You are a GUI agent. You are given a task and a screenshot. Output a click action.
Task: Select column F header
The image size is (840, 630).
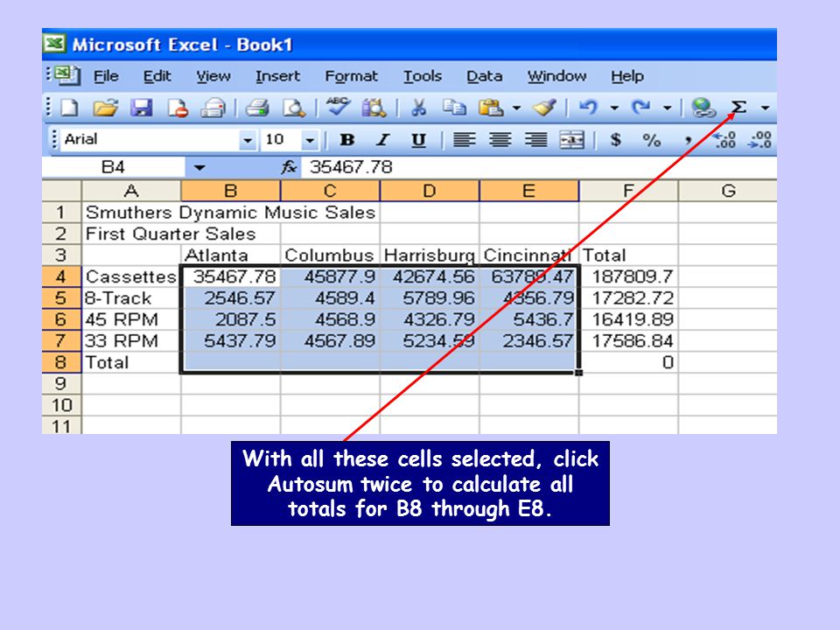[628, 191]
